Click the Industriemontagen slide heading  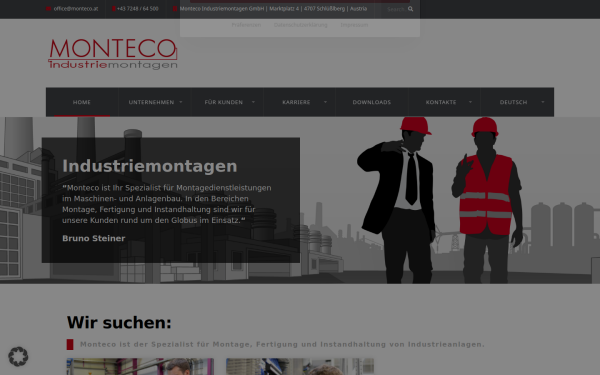pyautogui.click(x=150, y=166)
